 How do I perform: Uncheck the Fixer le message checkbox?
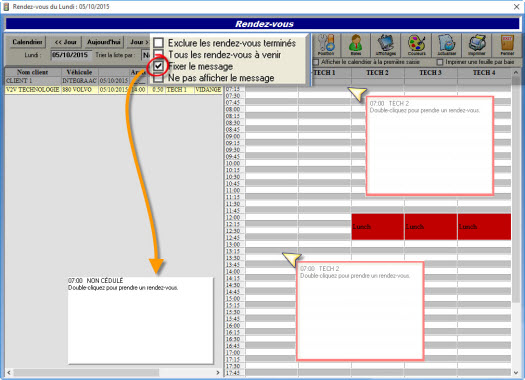[158, 66]
